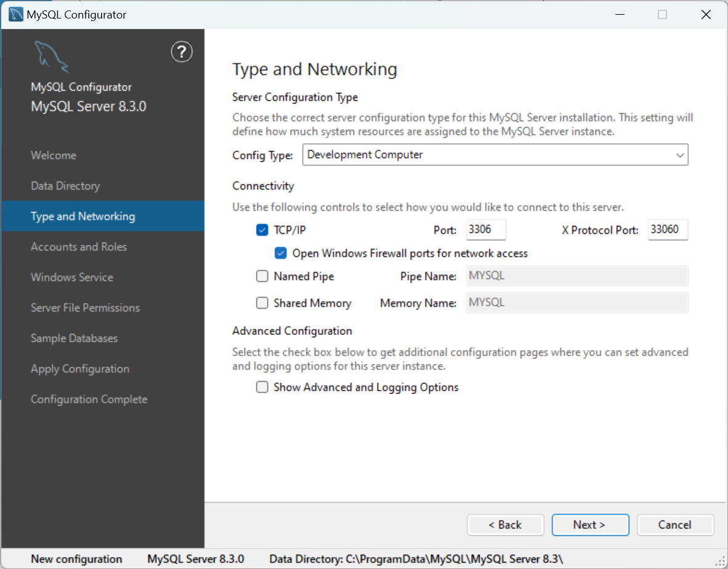This screenshot has width=728, height=569.
Task: Click the Pipe Name field
Action: point(576,276)
